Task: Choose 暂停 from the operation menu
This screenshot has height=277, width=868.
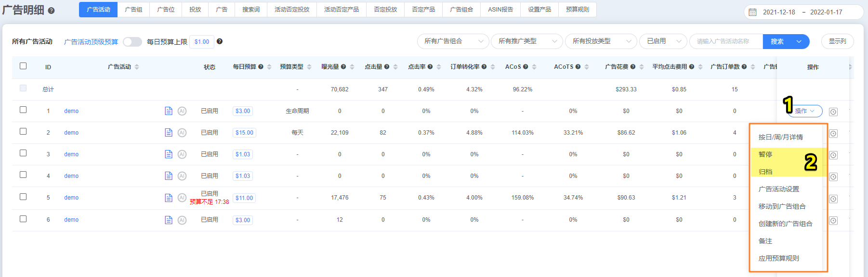Action: pyautogui.click(x=765, y=154)
